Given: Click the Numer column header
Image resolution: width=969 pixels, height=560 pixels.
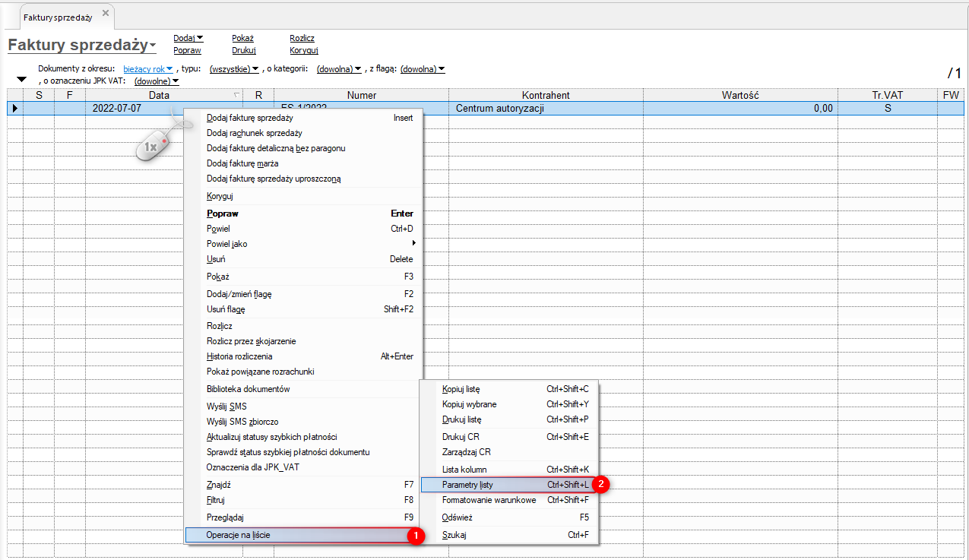Looking at the screenshot, I should click(x=362, y=95).
